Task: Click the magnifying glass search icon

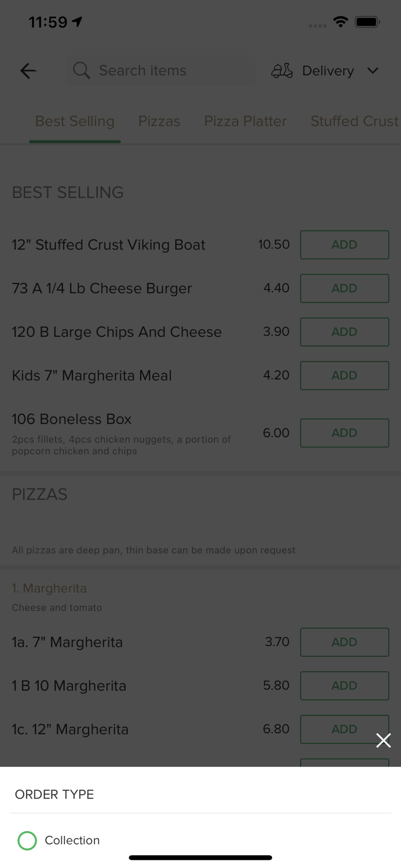Action: pos(81,71)
